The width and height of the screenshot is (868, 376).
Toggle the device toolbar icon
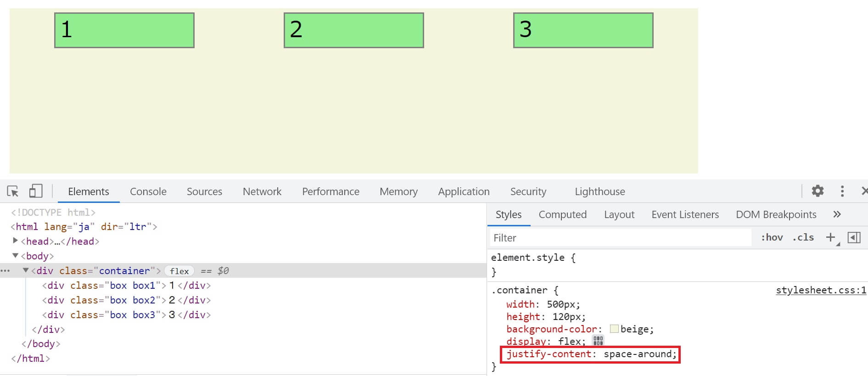click(35, 191)
